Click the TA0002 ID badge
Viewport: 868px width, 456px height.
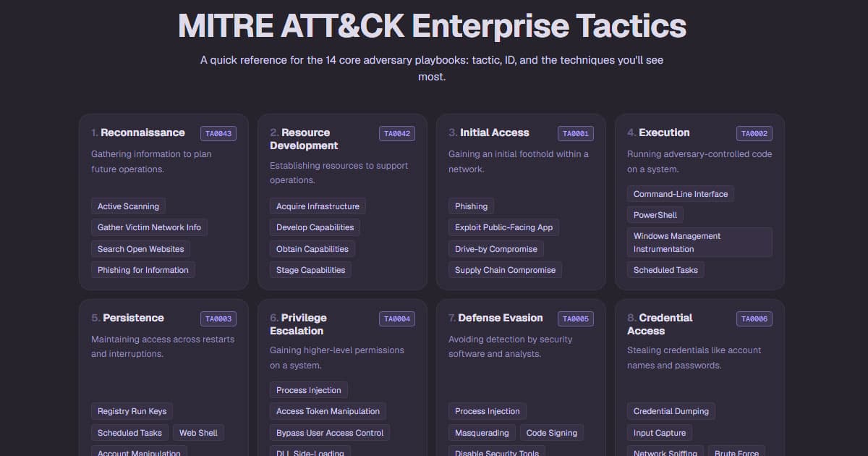pyautogui.click(x=754, y=133)
